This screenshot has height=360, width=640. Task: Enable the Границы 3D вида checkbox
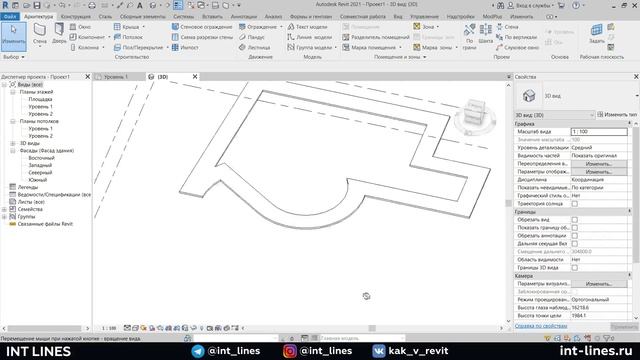pos(574,268)
